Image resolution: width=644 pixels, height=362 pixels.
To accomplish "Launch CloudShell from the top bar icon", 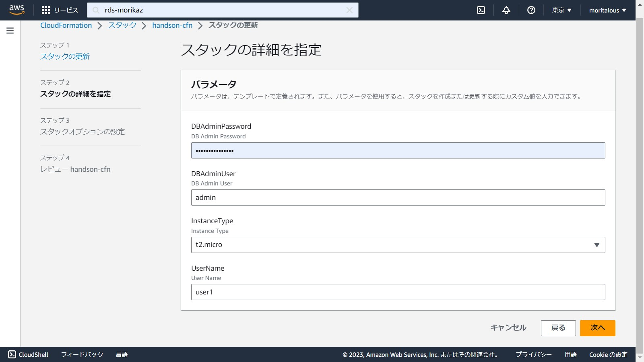I will tap(481, 10).
